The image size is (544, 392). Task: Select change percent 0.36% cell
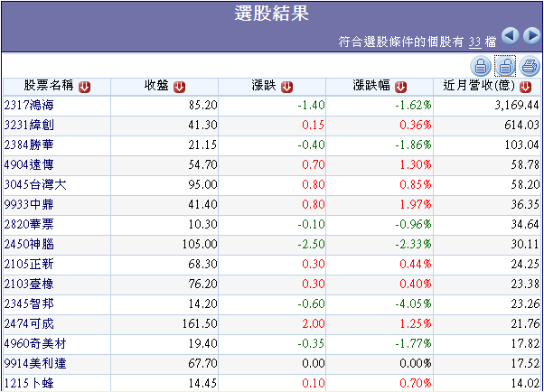coord(380,125)
